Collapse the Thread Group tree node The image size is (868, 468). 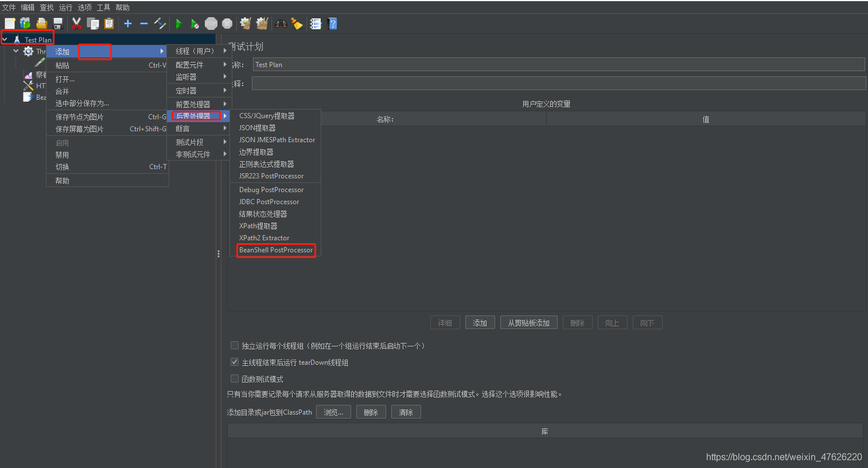point(15,51)
